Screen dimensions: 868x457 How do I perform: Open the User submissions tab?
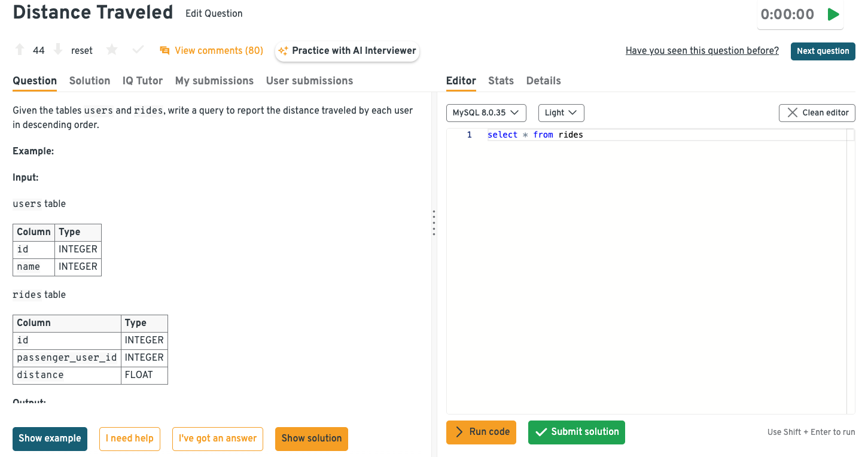tap(309, 81)
